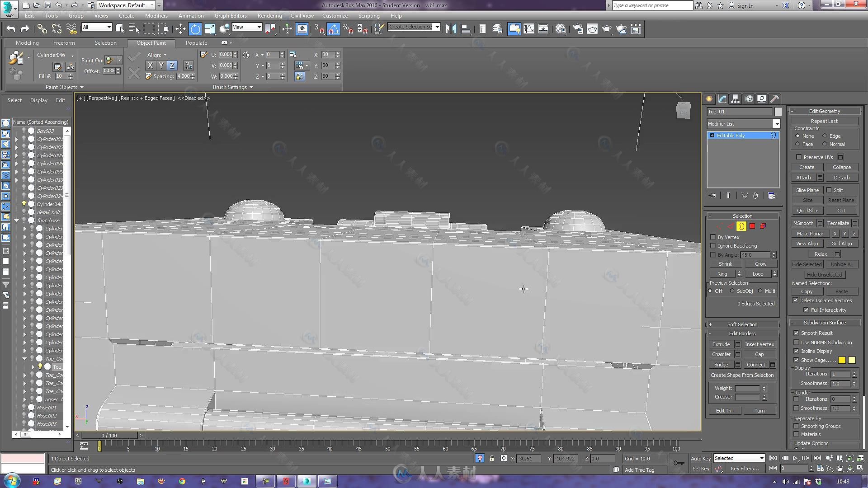The height and width of the screenshot is (488, 868).
Task: Uncheck Delete Isolated Vertices
Action: point(796,300)
